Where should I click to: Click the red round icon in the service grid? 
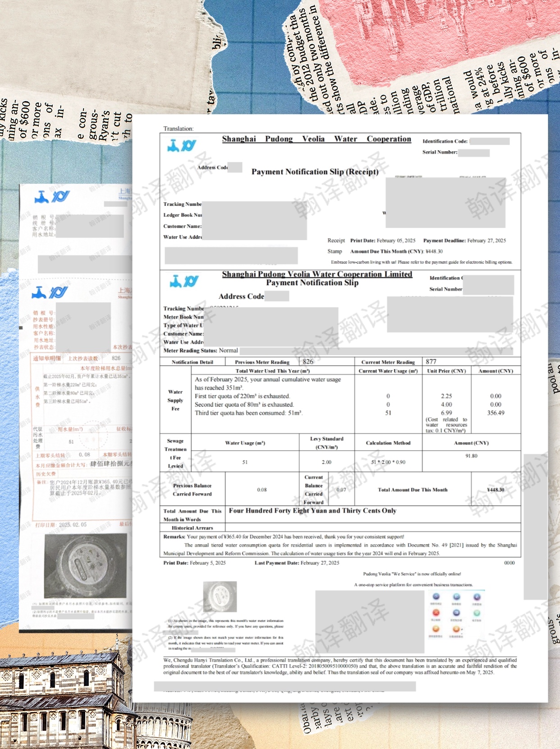click(436, 613)
